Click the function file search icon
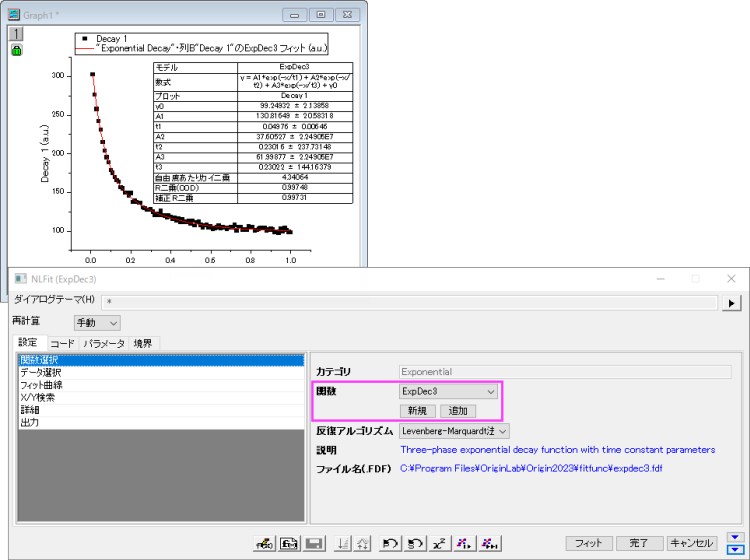Image resolution: width=750 pixels, height=560 pixels. click(289, 543)
